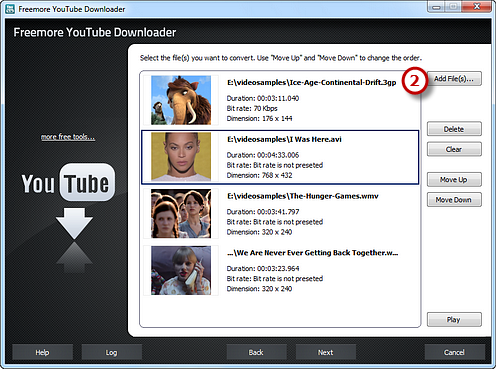Click the Ice-Age-Continental-Drift.3gp file name
This screenshot has width=496, height=369.
coord(312,83)
